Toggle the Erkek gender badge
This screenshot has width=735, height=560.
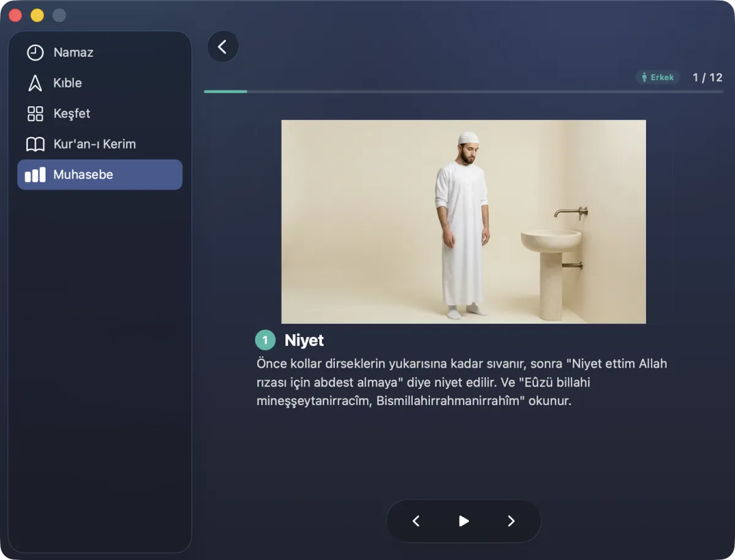point(658,77)
